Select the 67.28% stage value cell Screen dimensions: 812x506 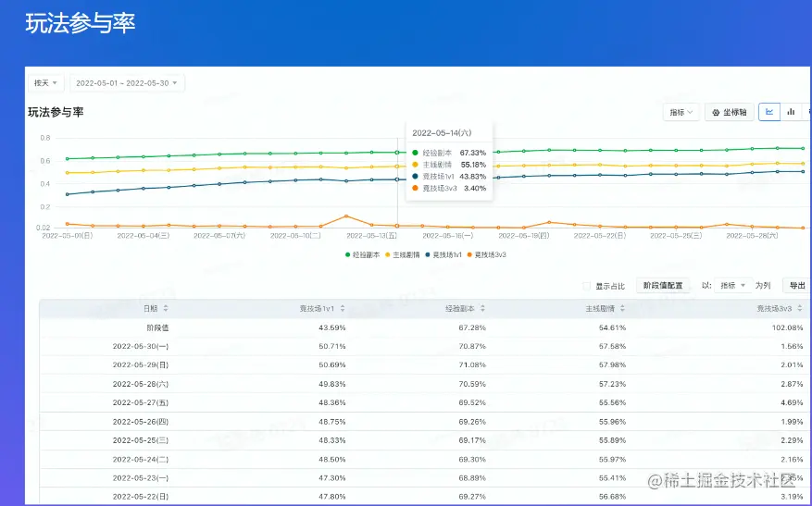pos(472,327)
